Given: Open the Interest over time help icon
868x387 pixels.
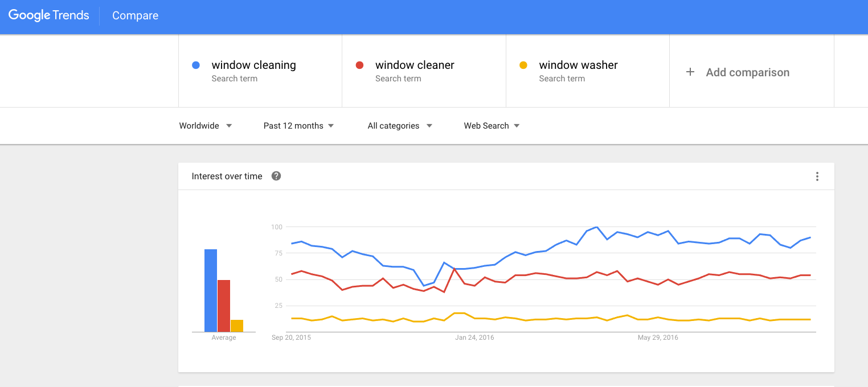Looking at the screenshot, I should (276, 176).
